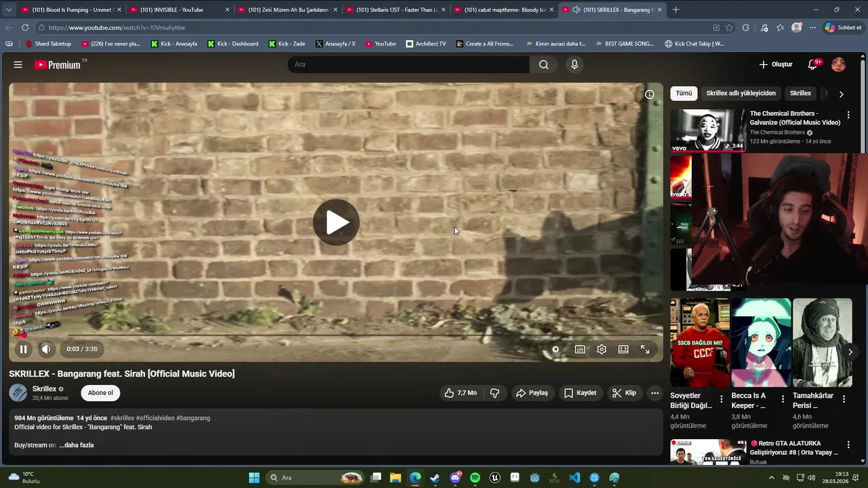Viewport: 868px width, 488px height.
Task: Open the Becca Is A Keeper short
Action: [x=761, y=342]
